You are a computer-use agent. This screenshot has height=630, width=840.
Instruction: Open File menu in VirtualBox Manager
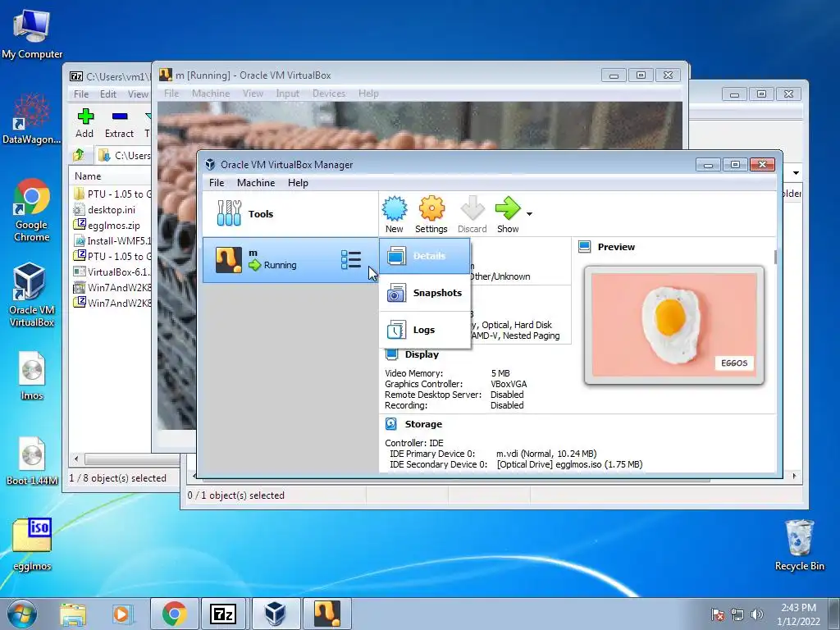(217, 183)
